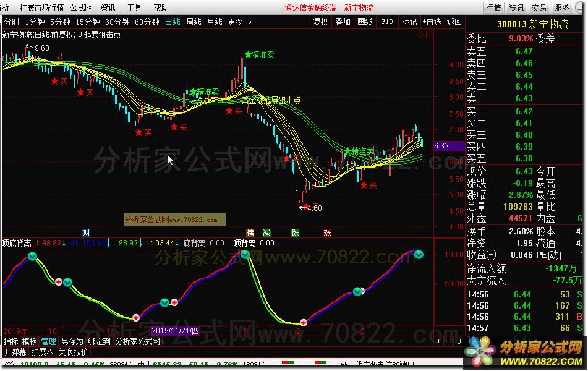588x371 pixels.
Task: Click the 2019/11/21/四 date marker
Action: click(x=175, y=330)
